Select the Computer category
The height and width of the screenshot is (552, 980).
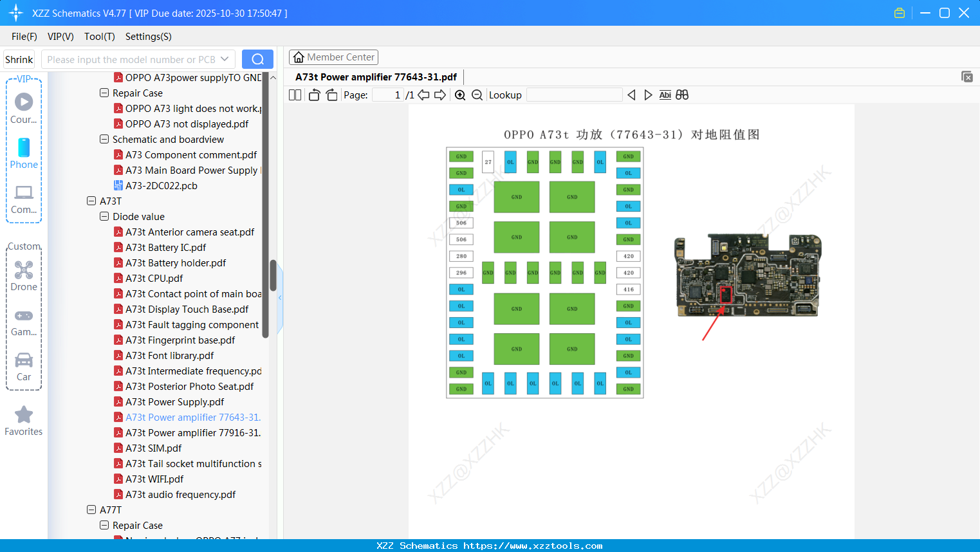(x=24, y=199)
